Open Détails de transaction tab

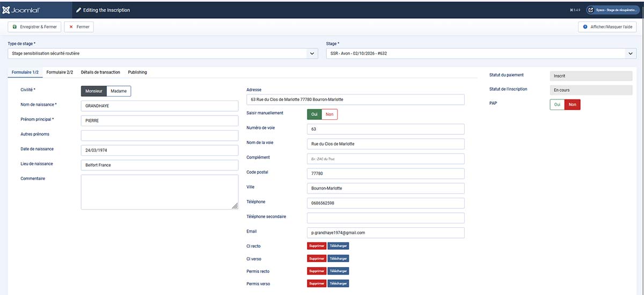(100, 72)
